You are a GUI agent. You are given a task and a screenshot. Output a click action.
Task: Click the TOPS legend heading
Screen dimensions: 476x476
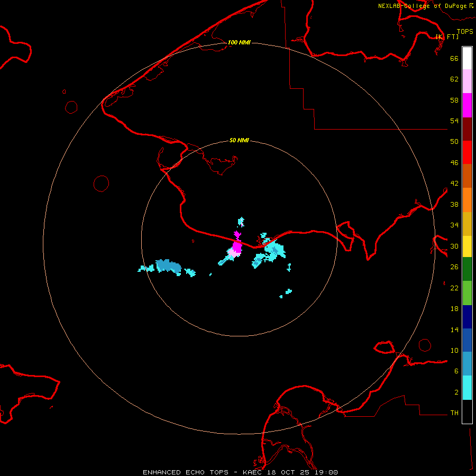(465, 32)
